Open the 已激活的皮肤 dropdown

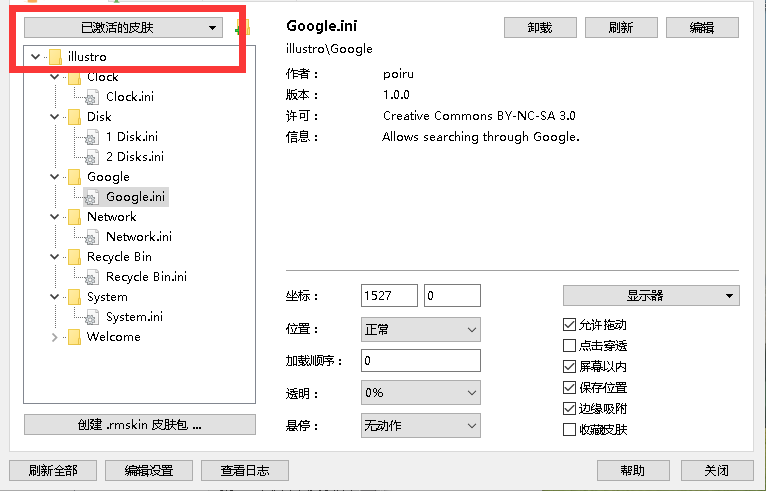click(124, 28)
